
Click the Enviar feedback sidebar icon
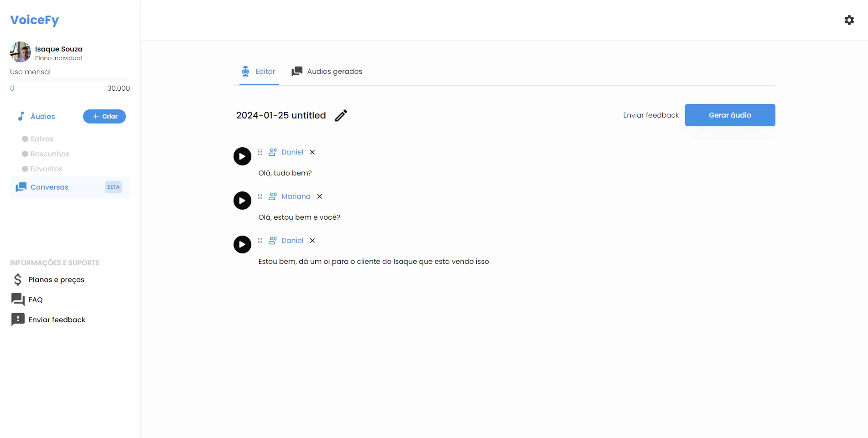pos(17,319)
